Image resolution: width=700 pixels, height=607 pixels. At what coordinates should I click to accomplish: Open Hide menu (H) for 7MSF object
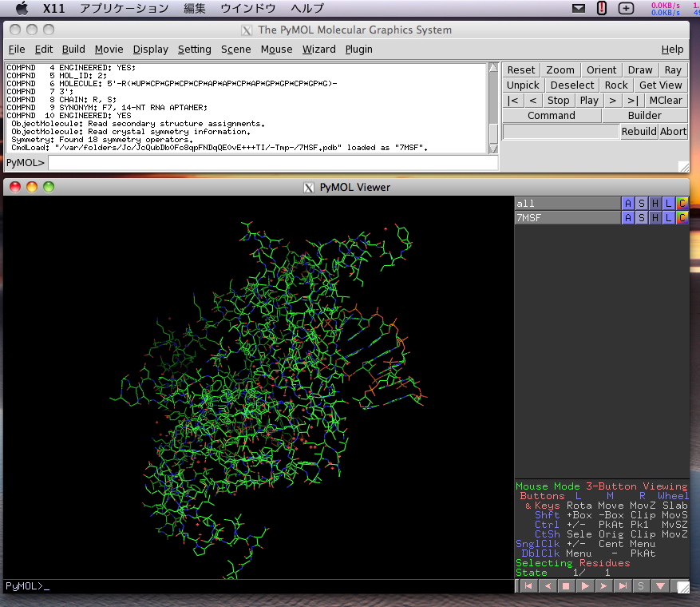point(655,217)
